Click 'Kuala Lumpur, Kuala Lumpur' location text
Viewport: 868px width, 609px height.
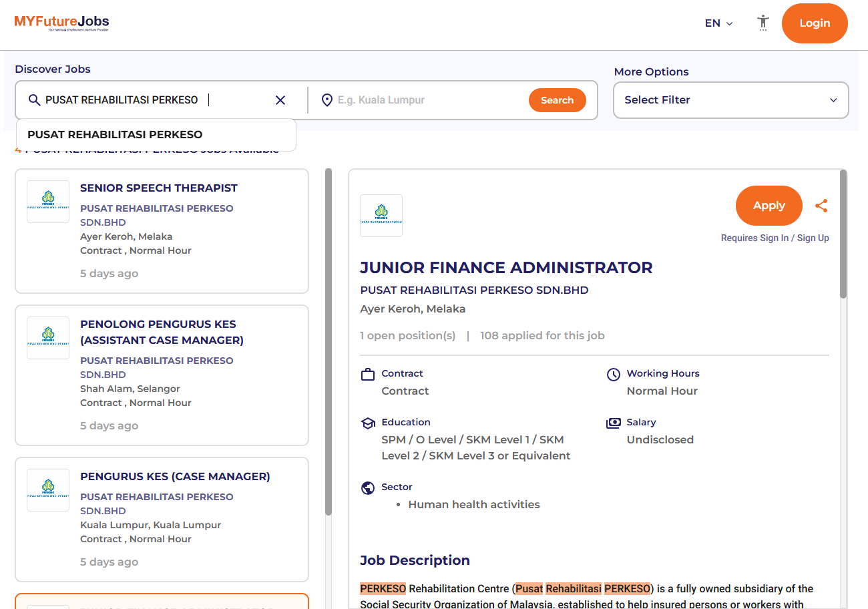point(150,525)
